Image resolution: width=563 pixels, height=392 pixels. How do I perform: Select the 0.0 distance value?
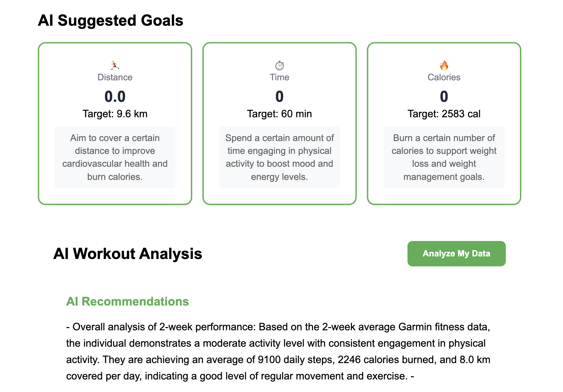click(x=115, y=96)
